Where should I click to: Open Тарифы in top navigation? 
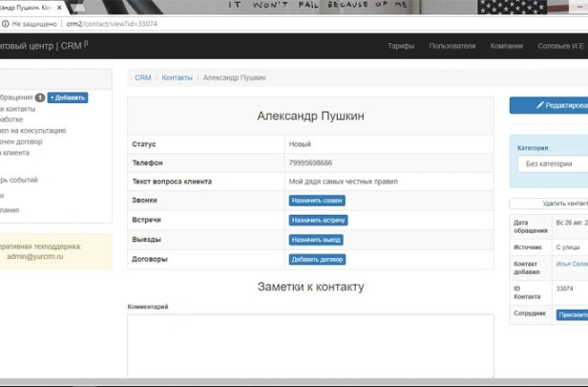pos(401,46)
